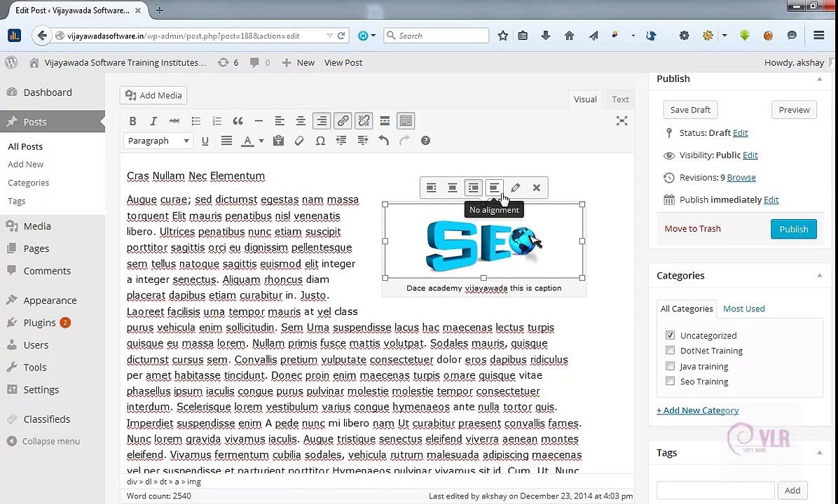The width and height of the screenshot is (838, 504).
Task: Toggle bold formatting in editor toolbar
Action: pyautogui.click(x=132, y=121)
